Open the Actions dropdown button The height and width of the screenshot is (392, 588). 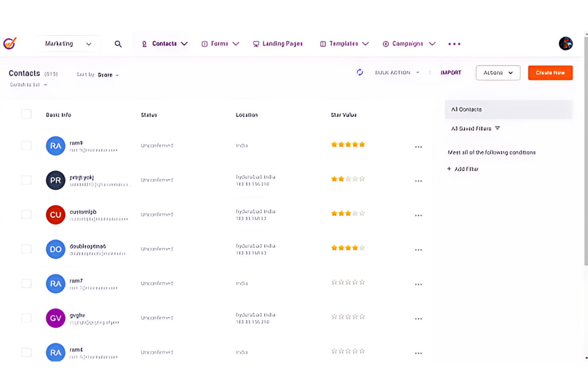[498, 73]
